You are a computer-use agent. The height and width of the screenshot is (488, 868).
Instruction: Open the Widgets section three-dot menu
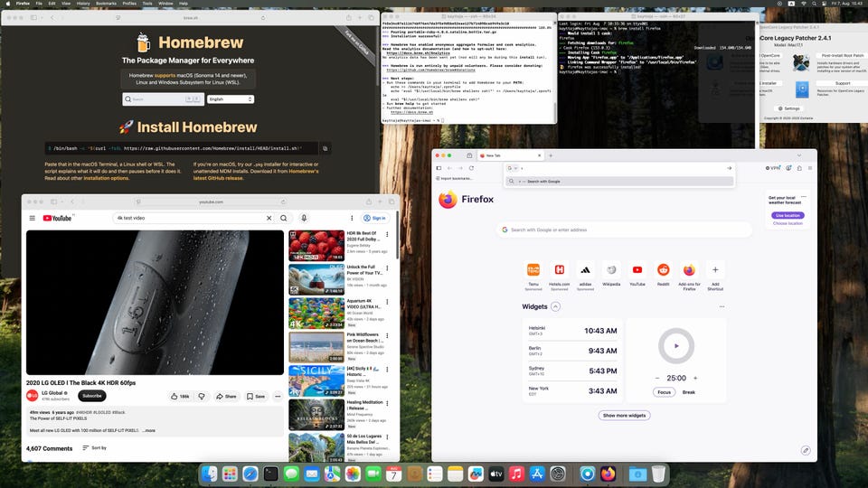[x=722, y=306]
